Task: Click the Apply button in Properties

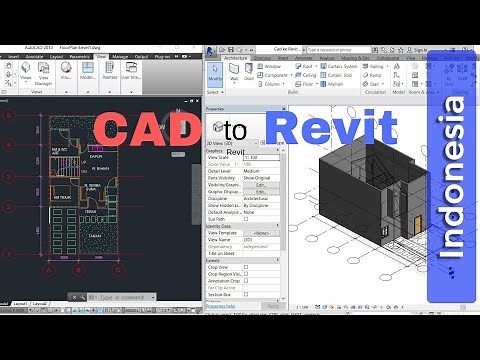Action: [x=273, y=306]
